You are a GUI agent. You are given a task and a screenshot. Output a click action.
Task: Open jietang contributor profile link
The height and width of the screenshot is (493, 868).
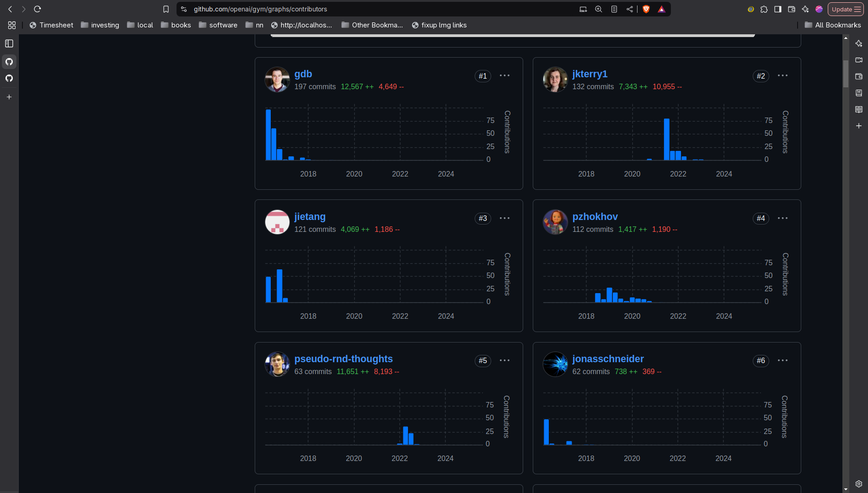click(310, 217)
